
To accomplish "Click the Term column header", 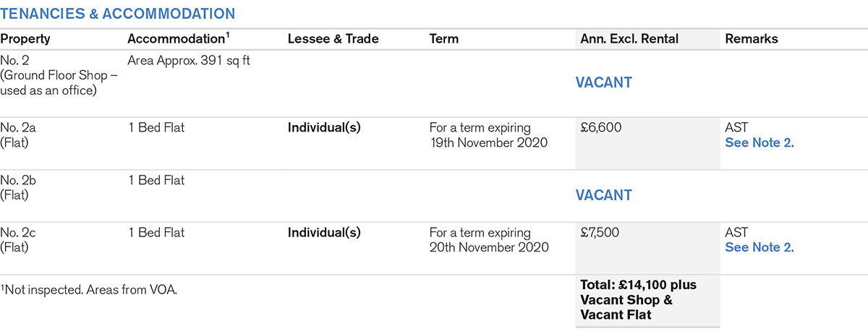I will (x=443, y=39).
